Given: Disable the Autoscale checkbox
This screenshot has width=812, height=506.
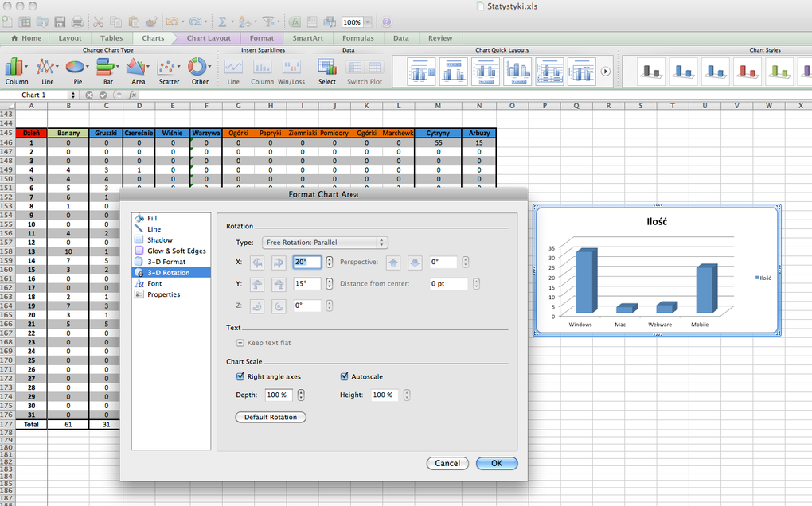Looking at the screenshot, I should 345,376.
